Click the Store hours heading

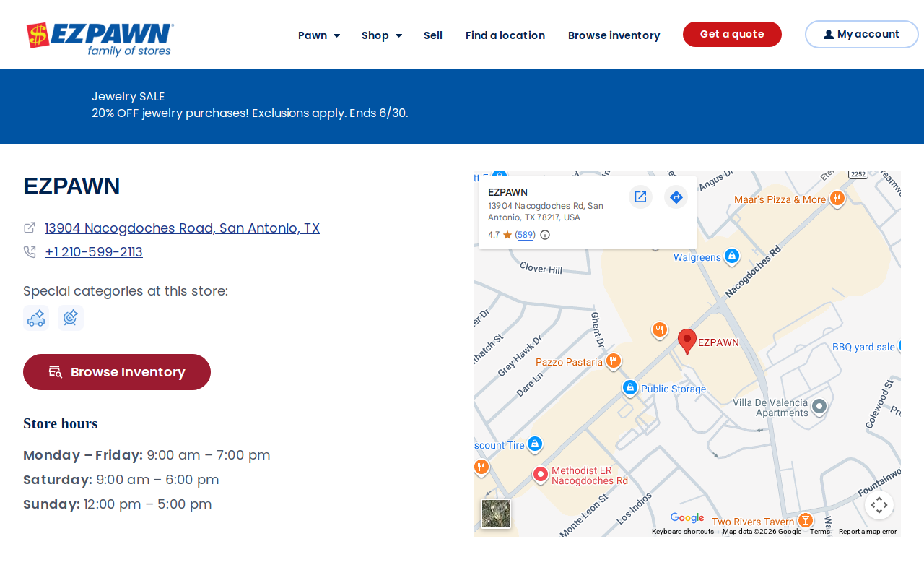click(x=60, y=423)
